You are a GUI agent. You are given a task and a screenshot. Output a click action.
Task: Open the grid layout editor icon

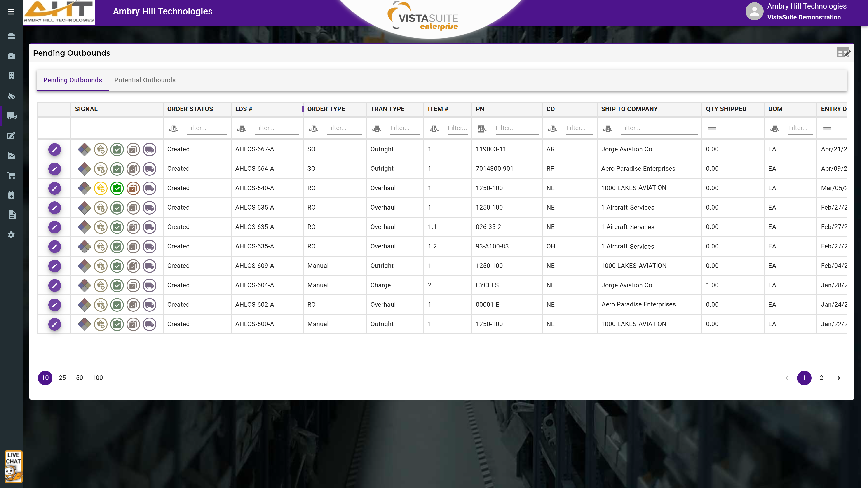[x=843, y=53]
